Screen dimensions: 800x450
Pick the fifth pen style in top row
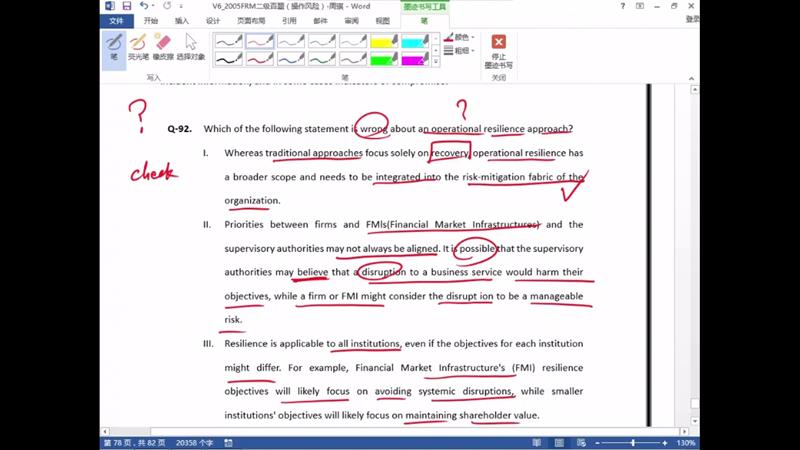pyautogui.click(x=353, y=41)
